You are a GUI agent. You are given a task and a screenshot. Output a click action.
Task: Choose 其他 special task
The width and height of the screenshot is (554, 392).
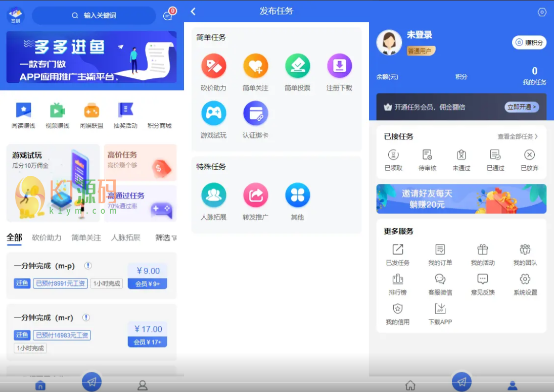point(298,202)
